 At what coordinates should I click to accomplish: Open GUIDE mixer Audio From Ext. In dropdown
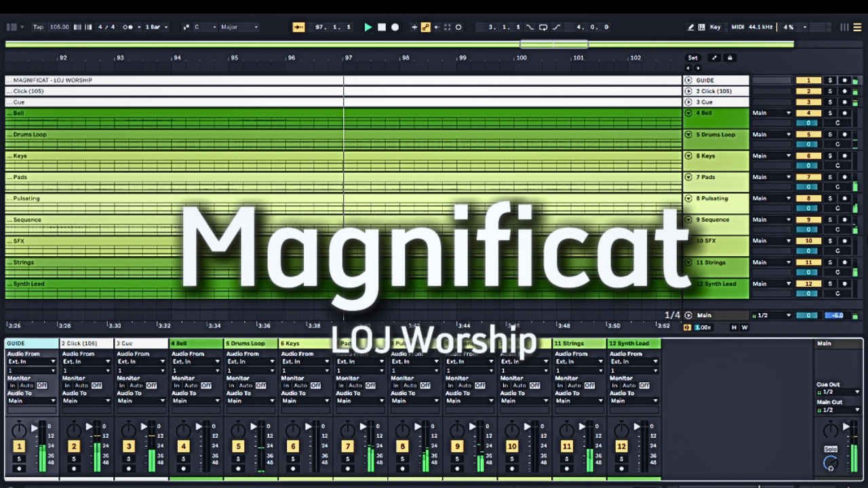coord(32,361)
